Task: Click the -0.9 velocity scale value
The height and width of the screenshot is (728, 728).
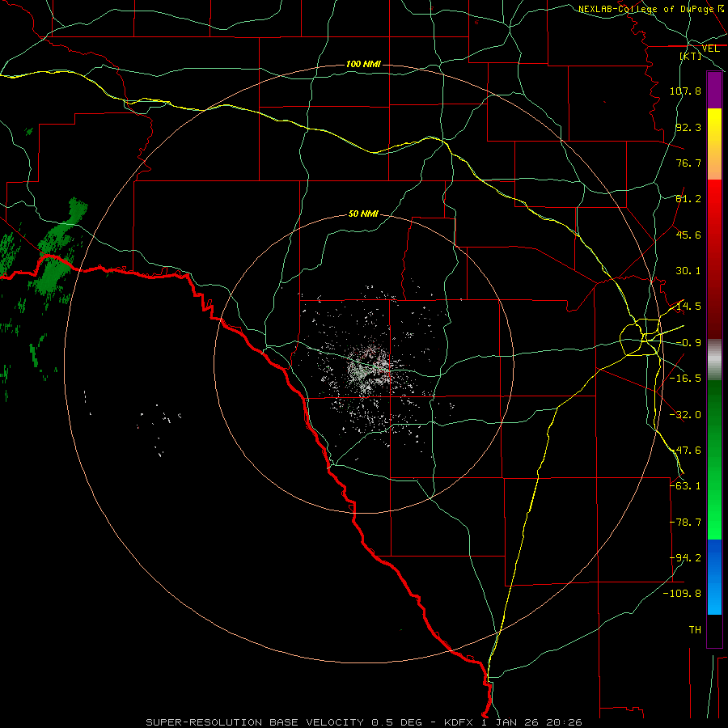Action: (x=688, y=343)
